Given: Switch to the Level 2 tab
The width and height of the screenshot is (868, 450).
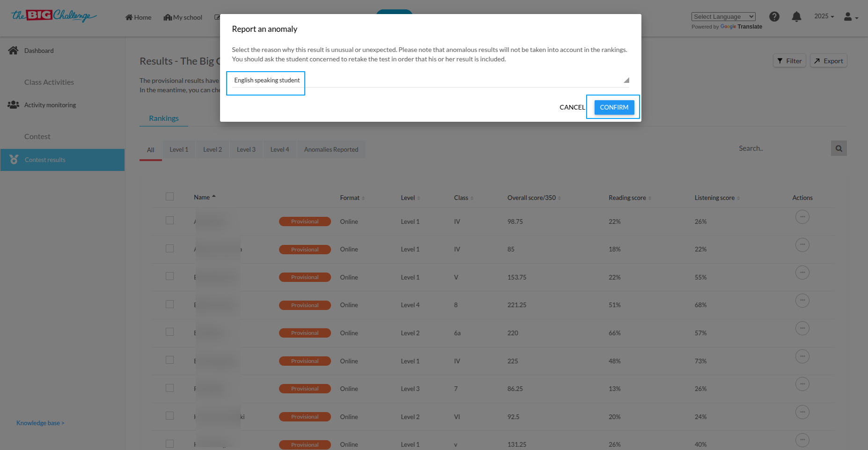Looking at the screenshot, I should [213, 150].
